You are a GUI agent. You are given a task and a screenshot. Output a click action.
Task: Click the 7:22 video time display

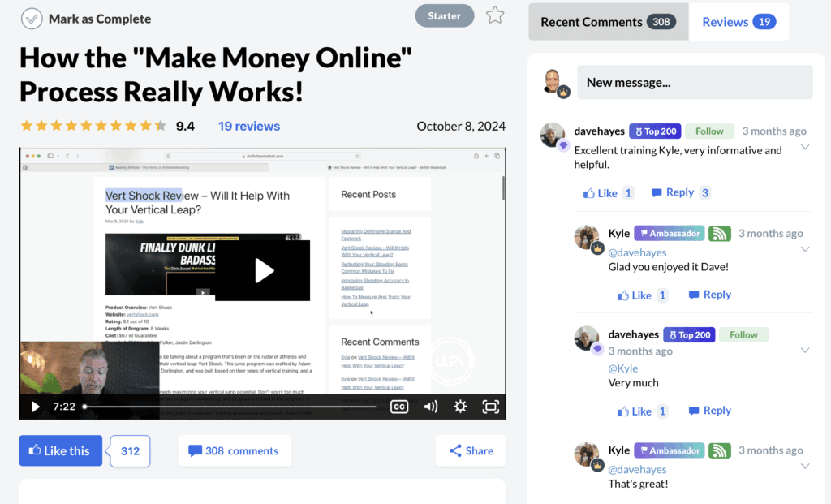(63, 407)
